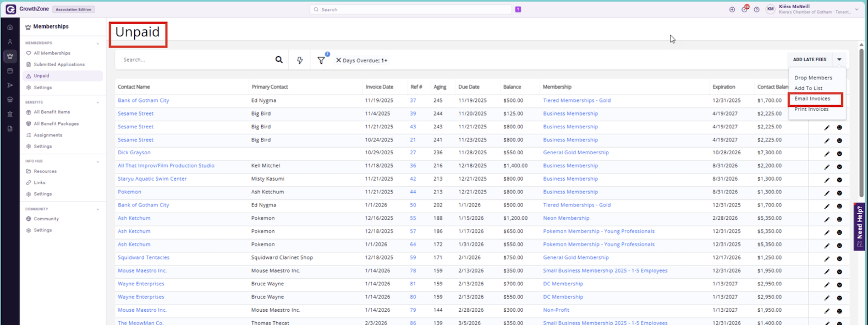Sort by the Aging column header
868x325 pixels.
click(440, 87)
